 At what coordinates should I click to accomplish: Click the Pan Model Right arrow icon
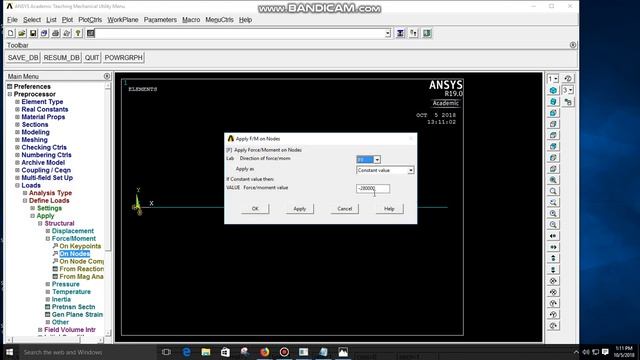[x=553, y=247]
